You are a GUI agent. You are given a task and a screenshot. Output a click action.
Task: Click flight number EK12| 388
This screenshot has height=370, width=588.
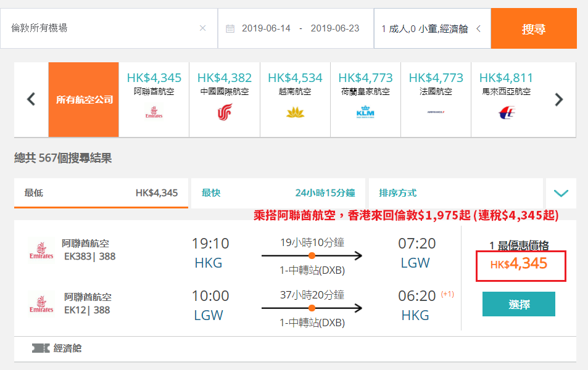(x=87, y=310)
